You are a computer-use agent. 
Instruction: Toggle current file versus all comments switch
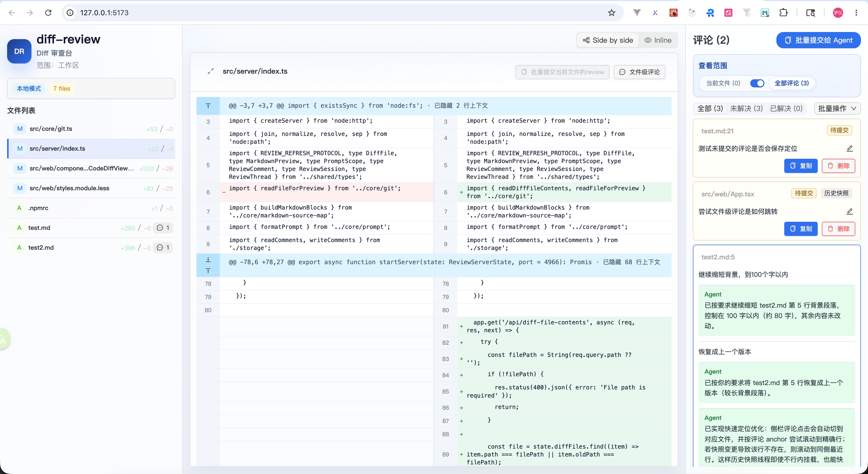(757, 83)
